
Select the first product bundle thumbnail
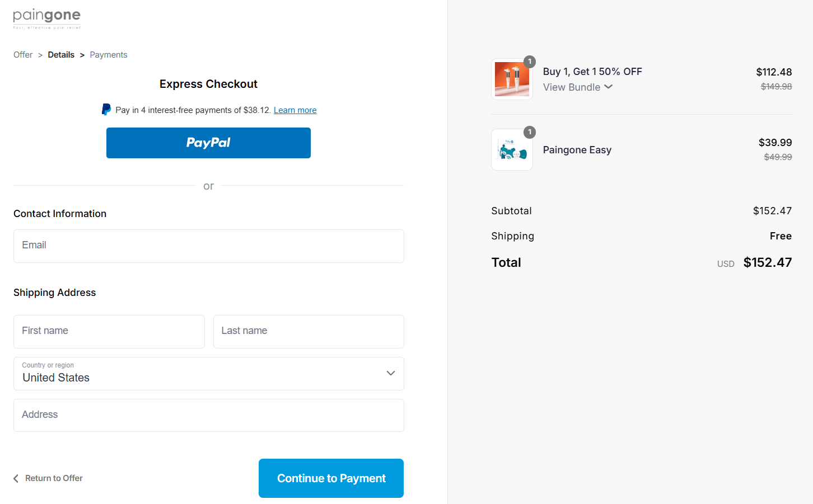coord(511,79)
